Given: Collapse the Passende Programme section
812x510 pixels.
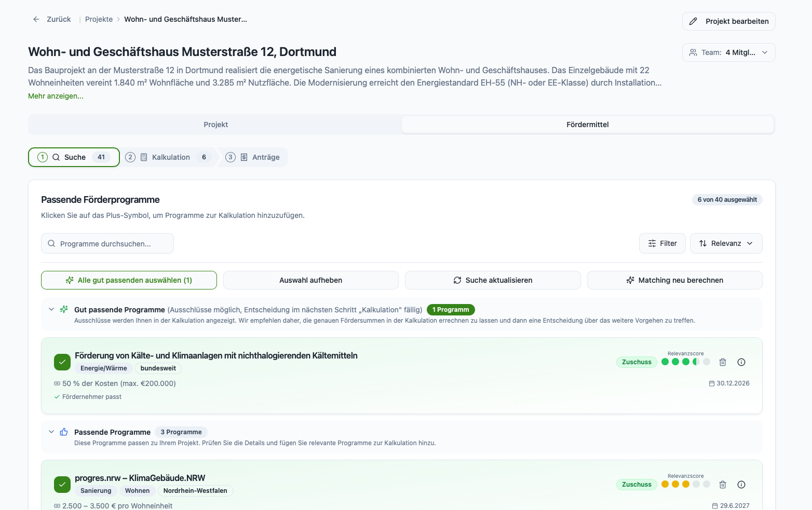Looking at the screenshot, I should click(51, 432).
